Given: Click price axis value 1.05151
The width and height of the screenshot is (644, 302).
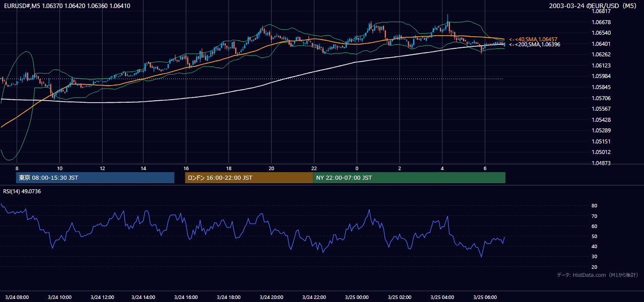Looking at the screenshot, I should 601,141.
